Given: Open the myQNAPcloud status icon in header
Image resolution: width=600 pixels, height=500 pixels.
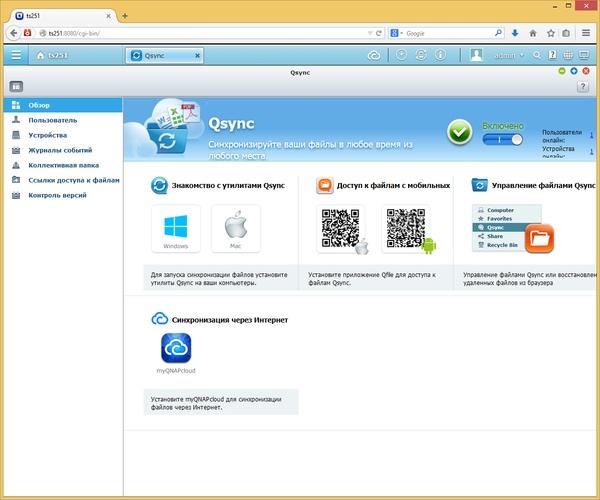Looking at the screenshot, I should pos(374,56).
